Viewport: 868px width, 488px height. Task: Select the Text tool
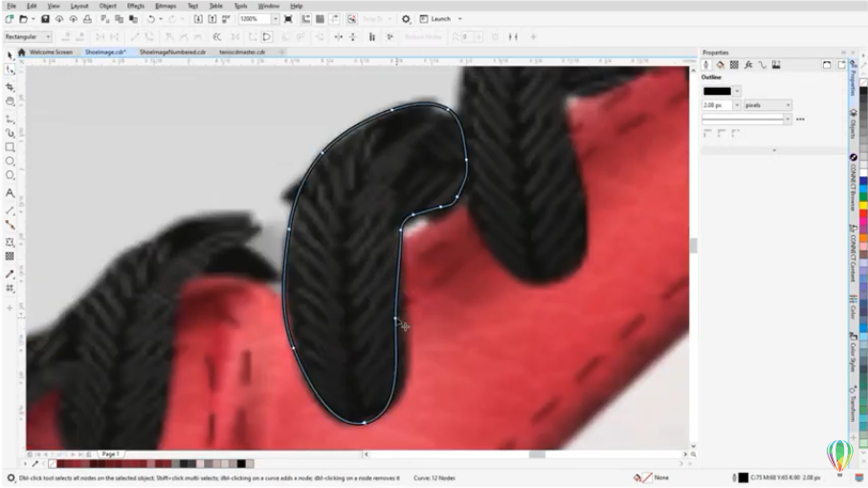point(11,193)
